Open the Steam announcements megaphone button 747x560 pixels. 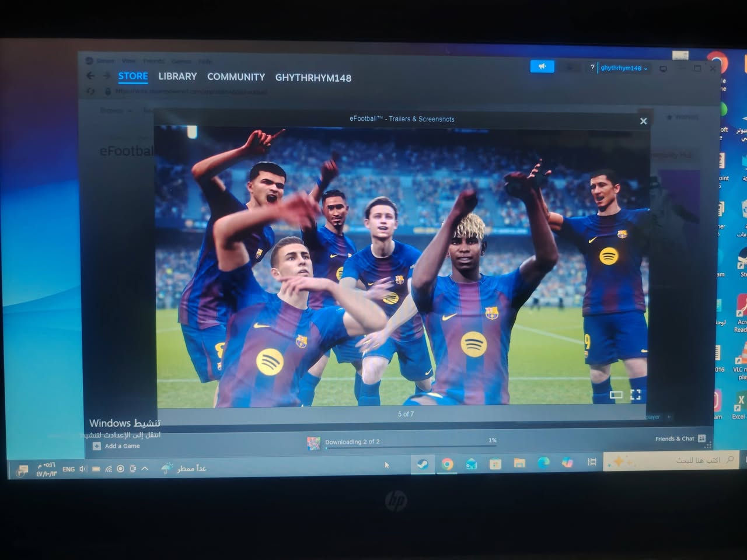pyautogui.click(x=542, y=66)
